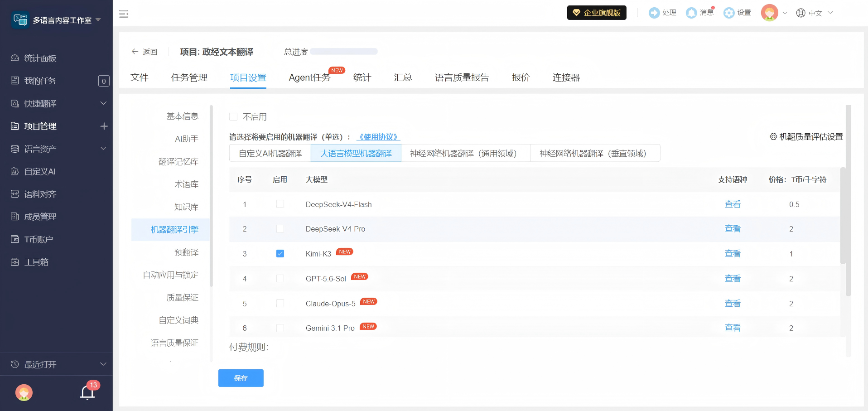Enable Gemini 3.1 Pro checkbox
Screen dimensions: 868x411
pos(280,328)
